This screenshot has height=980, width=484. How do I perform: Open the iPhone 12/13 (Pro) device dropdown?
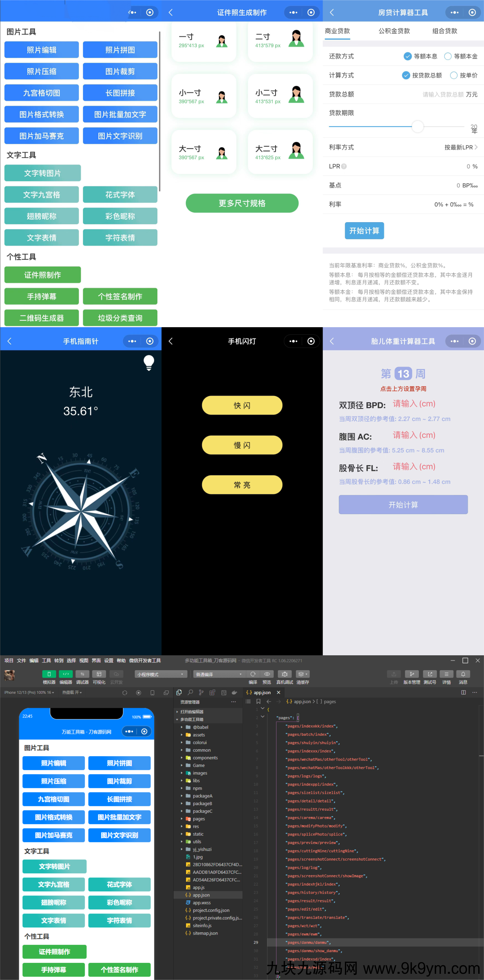tap(29, 692)
